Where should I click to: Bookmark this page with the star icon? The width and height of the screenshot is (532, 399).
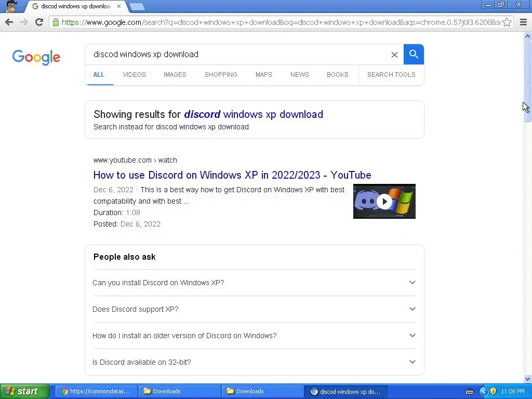click(507, 22)
